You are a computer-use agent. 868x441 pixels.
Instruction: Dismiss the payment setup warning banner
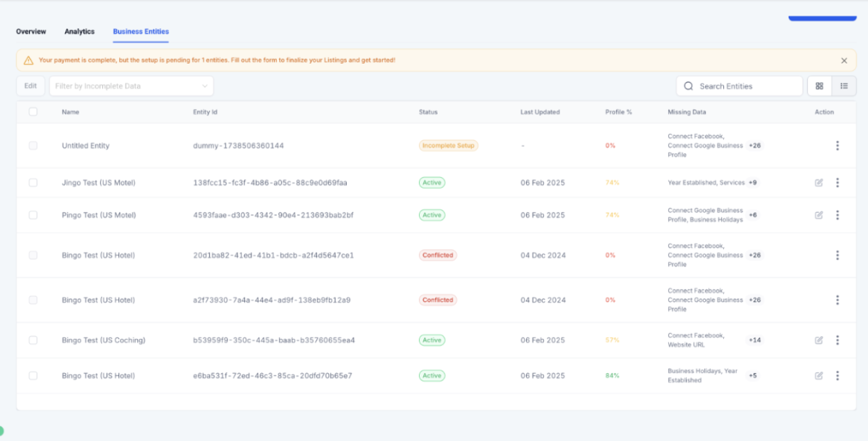(x=844, y=61)
